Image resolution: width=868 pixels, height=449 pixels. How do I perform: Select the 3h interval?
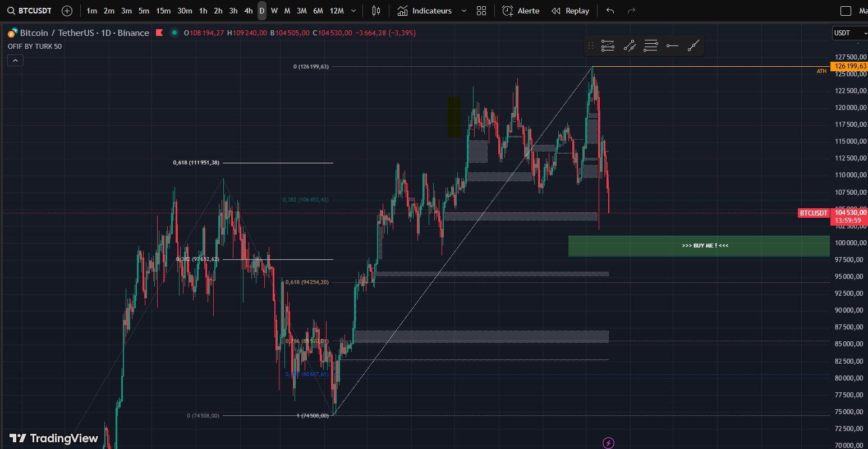point(233,11)
